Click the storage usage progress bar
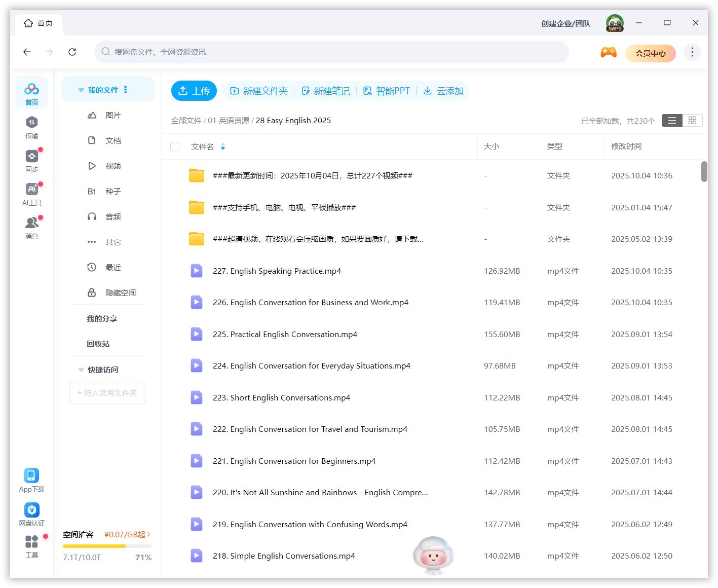Screen dimensions: 718x588 click(107, 546)
